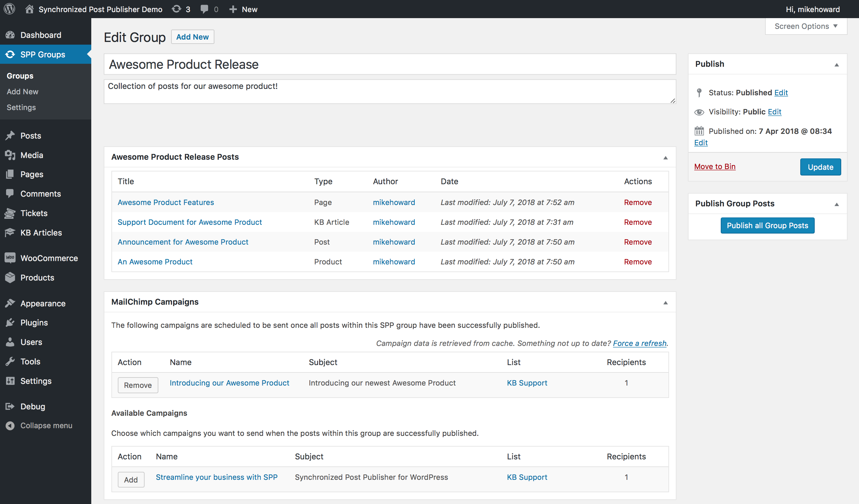Remove the KB Article row

click(638, 222)
